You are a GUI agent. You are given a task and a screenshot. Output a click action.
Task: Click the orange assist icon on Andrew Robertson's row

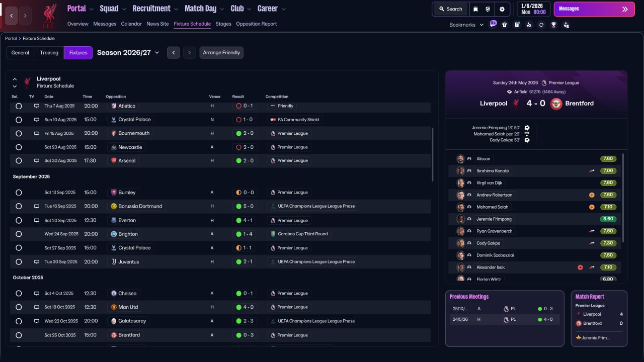pyautogui.click(x=592, y=195)
